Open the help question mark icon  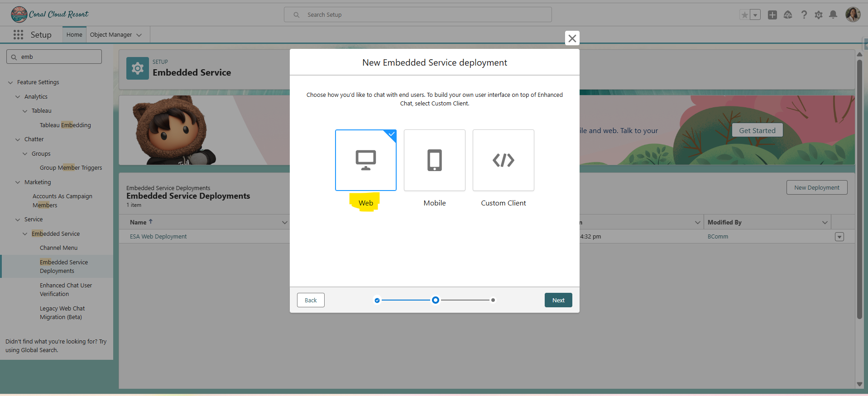(804, 15)
